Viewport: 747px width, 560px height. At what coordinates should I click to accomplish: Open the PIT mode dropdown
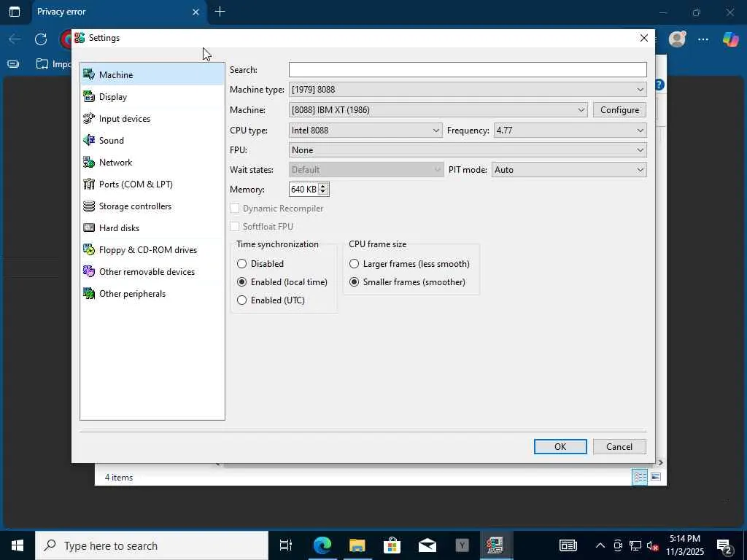pos(569,170)
